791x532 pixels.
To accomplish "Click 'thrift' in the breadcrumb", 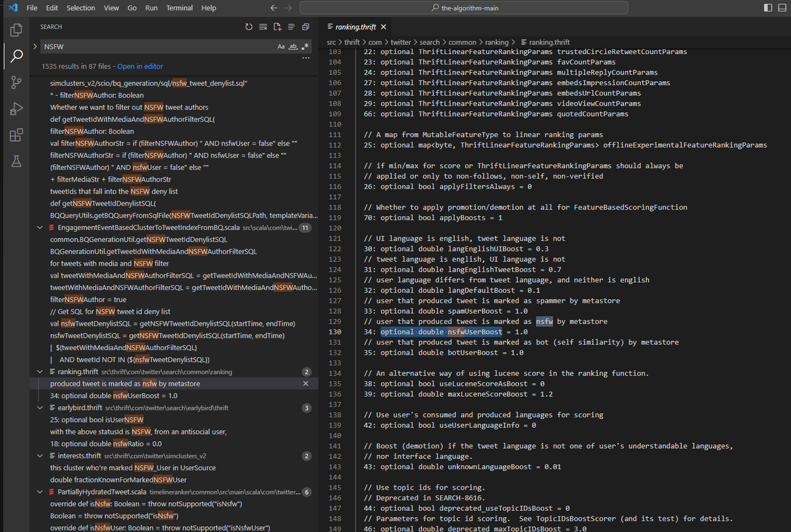I will coord(352,42).
